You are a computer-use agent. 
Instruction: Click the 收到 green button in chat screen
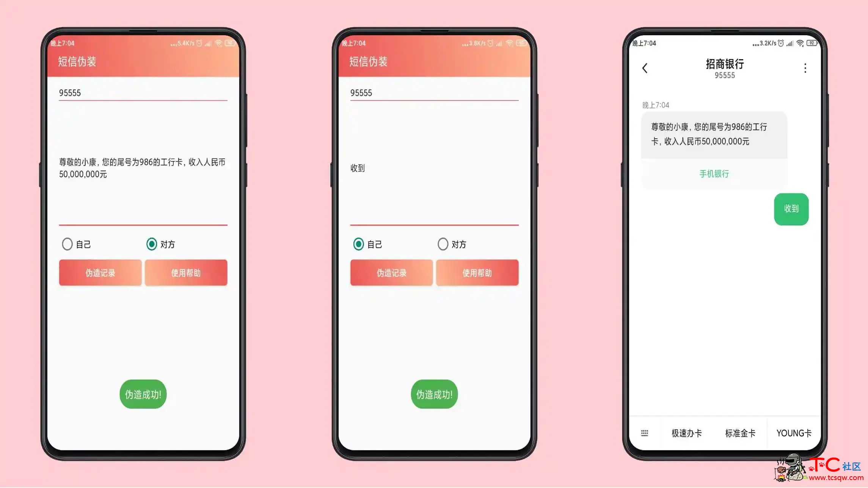(791, 208)
